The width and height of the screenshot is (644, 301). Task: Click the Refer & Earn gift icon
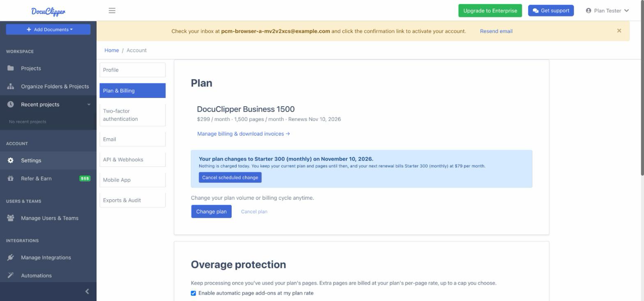pyautogui.click(x=11, y=178)
